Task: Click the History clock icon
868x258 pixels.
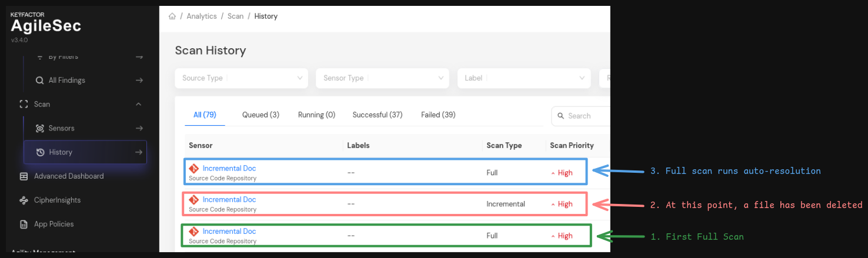Action: tap(40, 152)
